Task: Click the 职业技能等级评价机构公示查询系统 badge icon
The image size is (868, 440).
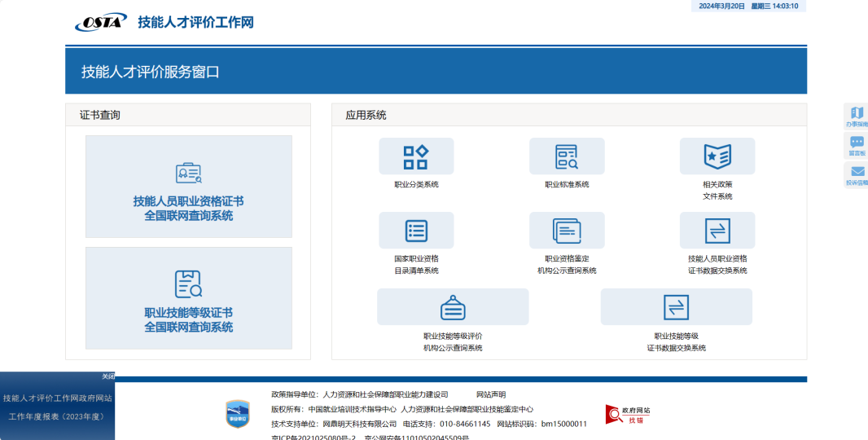Action: (453, 307)
